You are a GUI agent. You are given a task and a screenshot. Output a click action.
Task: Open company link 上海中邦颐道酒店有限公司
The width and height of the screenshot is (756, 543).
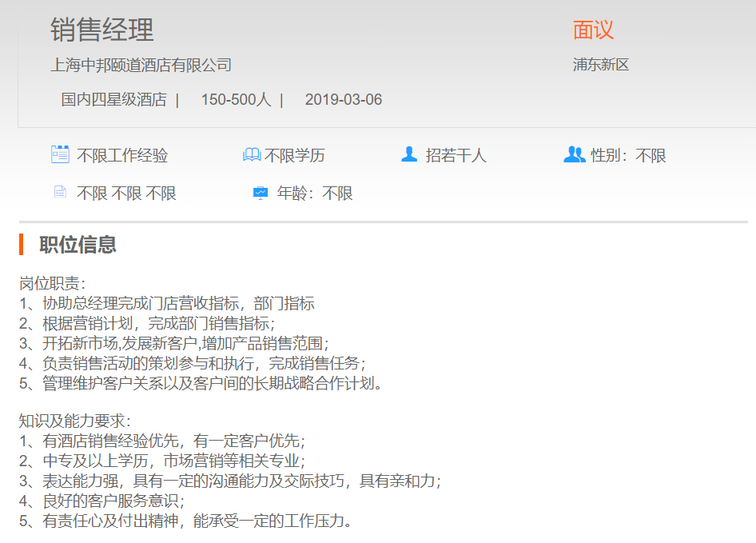click(x=141, y=65)
